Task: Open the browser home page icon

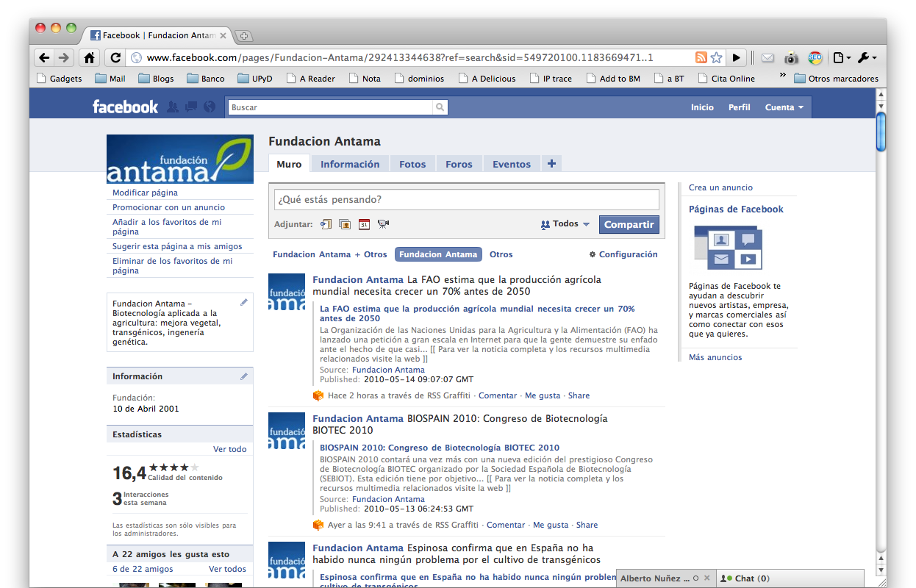Action: (90, 57)
